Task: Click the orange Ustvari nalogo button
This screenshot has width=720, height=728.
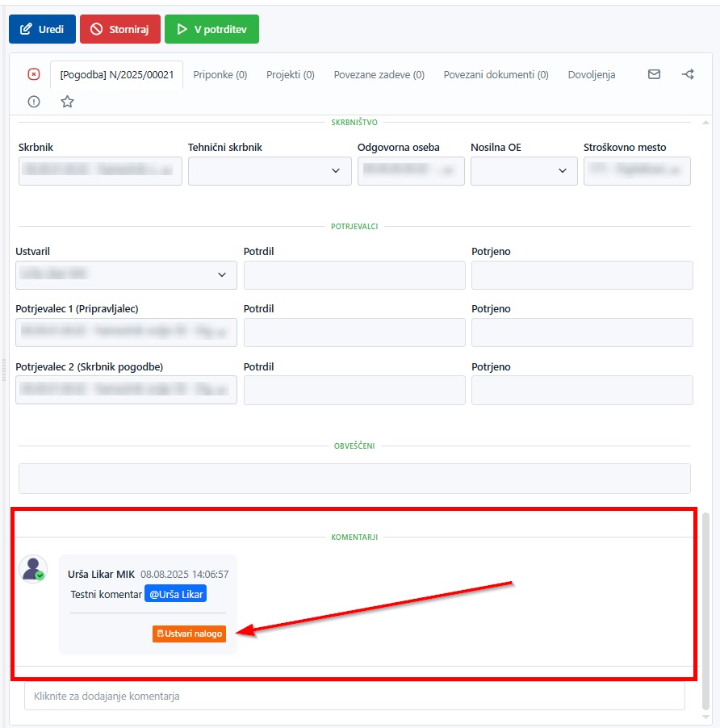Action: click(189, 634)
